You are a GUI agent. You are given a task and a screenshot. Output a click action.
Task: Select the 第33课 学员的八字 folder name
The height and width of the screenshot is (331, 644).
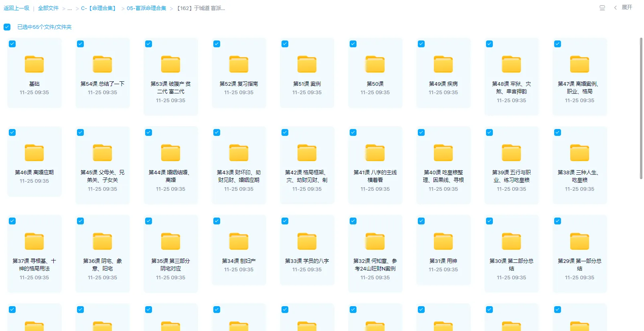pos(307,261)
